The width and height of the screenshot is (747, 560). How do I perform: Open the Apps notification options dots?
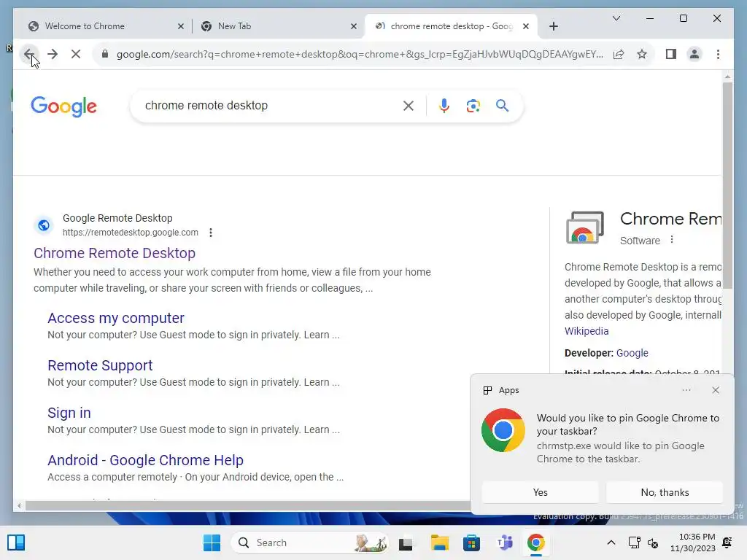[x=686, y=390]
